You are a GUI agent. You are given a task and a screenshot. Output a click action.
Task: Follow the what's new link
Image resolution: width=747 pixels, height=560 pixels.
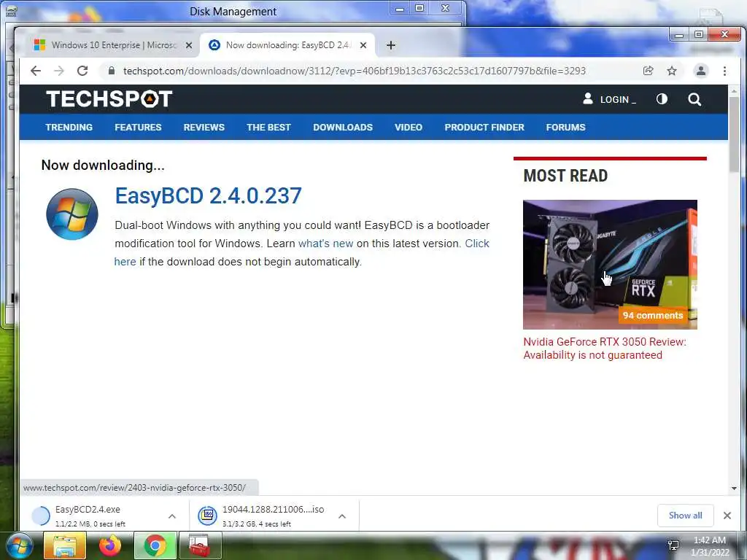(x=326, y=244)
